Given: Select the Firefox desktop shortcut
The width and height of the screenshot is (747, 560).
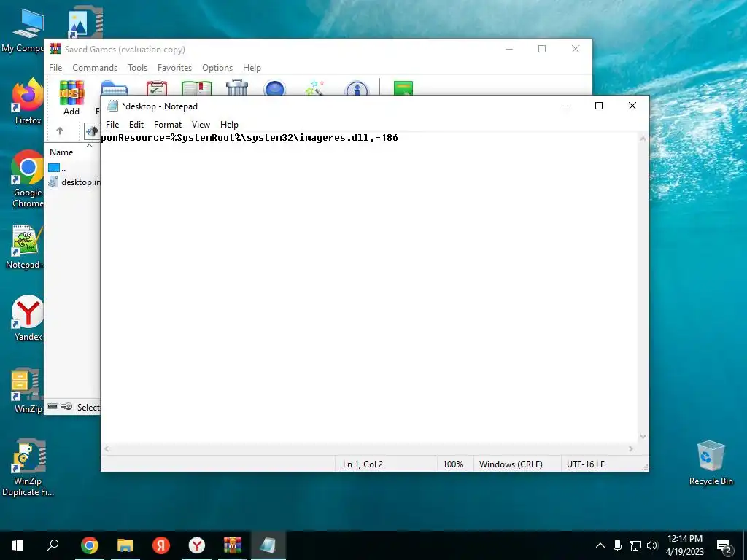Looking at the screenshot, I should (x=28, y=101).
